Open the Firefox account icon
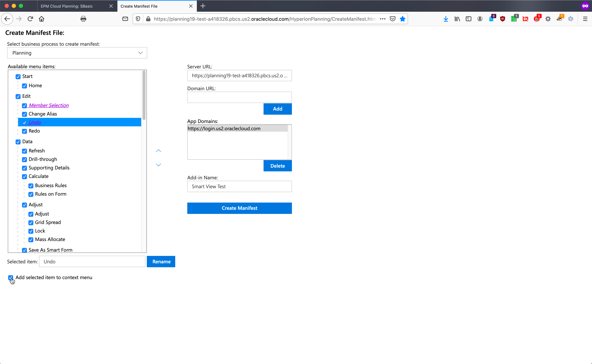Image resolution: width=592 pixels, height=364 pixels. point(480,19)
